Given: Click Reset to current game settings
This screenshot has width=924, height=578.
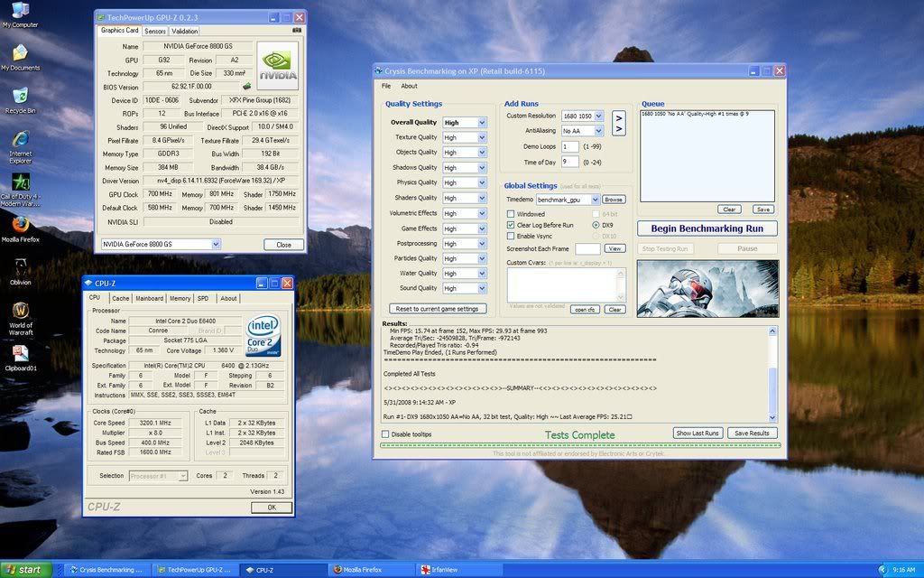Looking at the screenshot, I should pyautogui.click(x=438, y=309).
